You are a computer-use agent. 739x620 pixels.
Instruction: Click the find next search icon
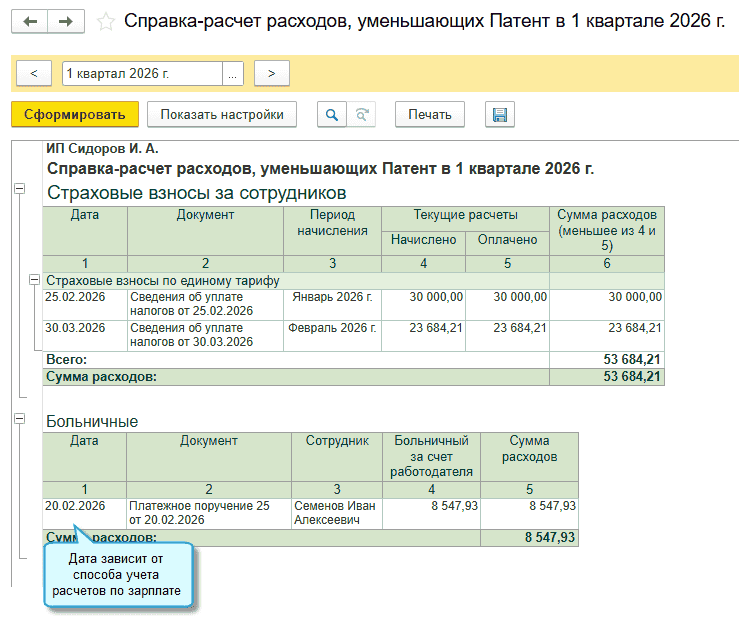(x=361, y=114)
